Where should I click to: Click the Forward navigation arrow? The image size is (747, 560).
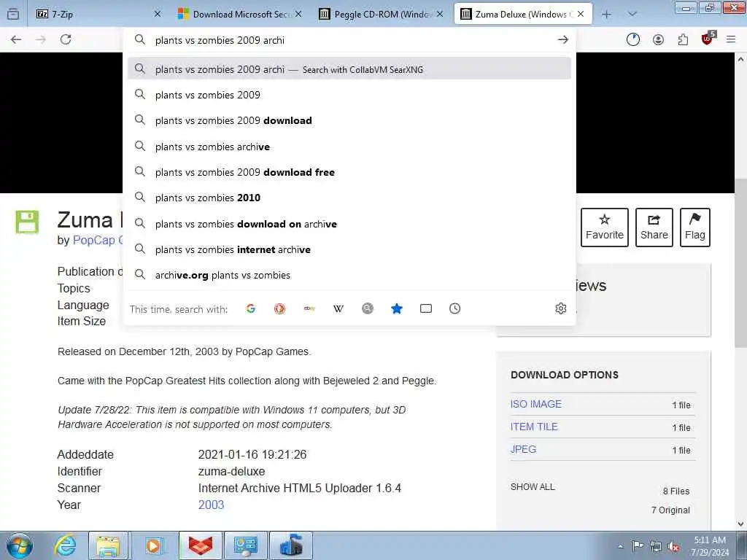tap(41, 39)
